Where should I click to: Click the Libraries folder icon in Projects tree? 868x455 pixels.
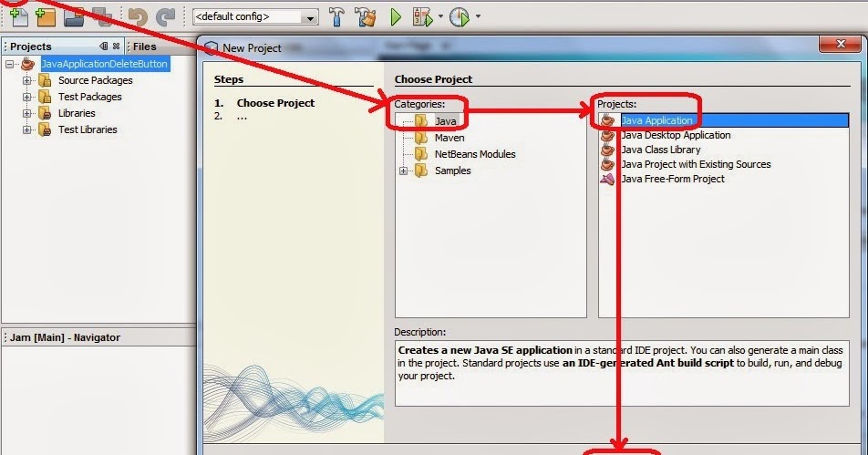45,113
